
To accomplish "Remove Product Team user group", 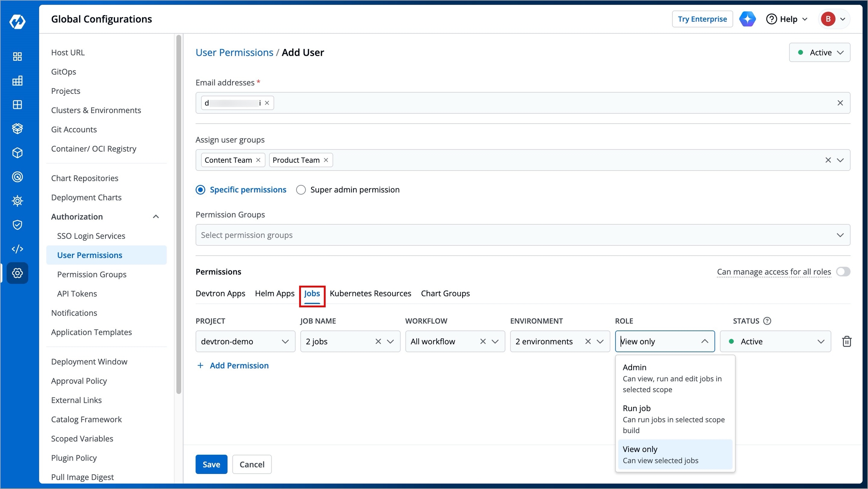I will (326, 160).
